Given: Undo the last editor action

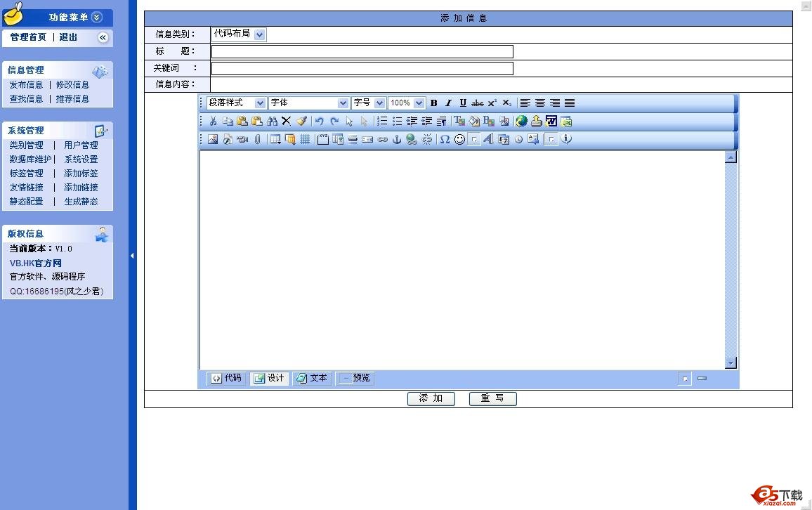Looking at the screenshot, I should tap(320, 121).
